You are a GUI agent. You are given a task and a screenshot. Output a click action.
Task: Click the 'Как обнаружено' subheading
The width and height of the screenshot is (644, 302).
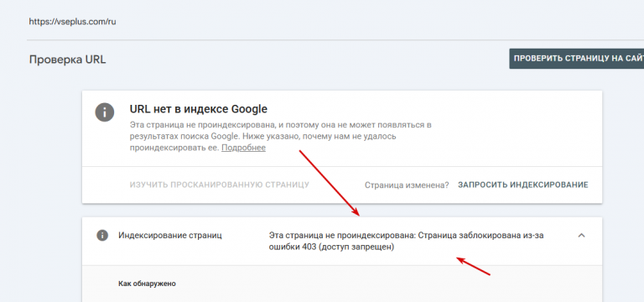147,284
